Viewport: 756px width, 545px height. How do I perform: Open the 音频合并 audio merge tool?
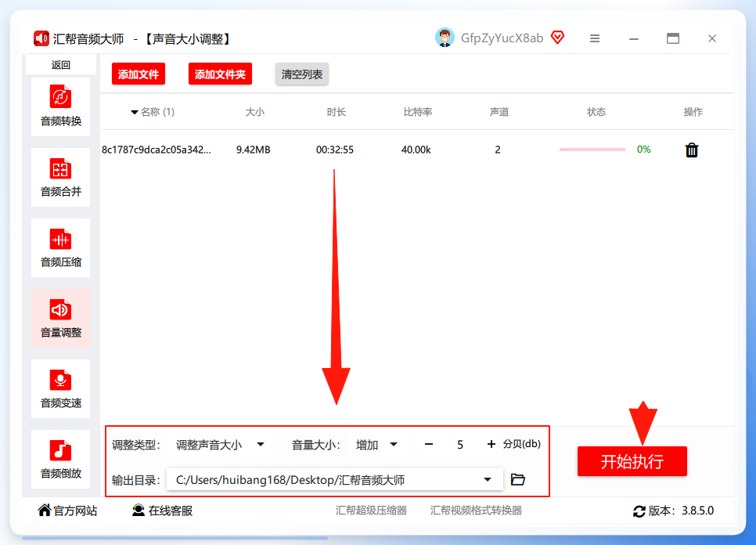pos(61,178)
